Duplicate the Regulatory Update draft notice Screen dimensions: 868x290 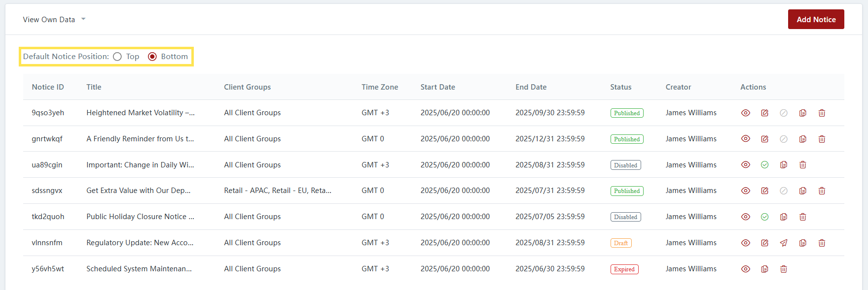coord(803,243)
